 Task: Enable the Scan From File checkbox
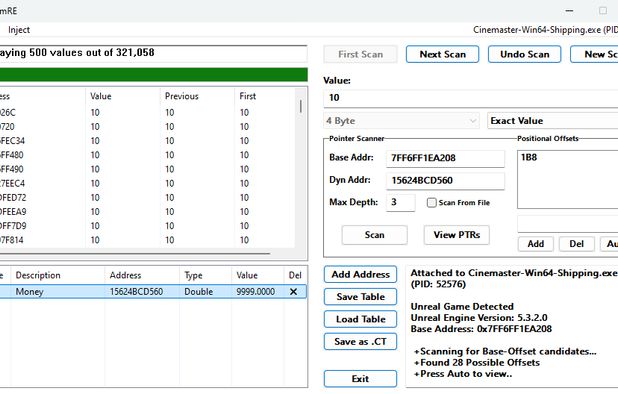(432, 203)
